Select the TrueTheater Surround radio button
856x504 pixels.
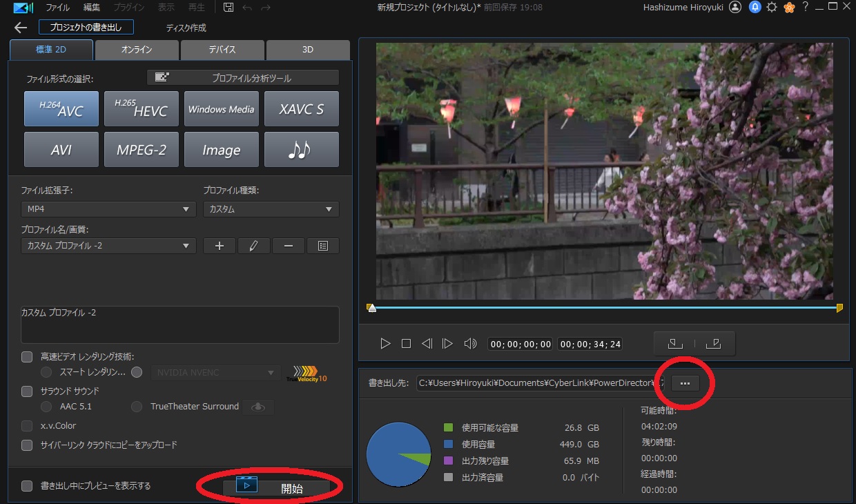coord(137,407)
